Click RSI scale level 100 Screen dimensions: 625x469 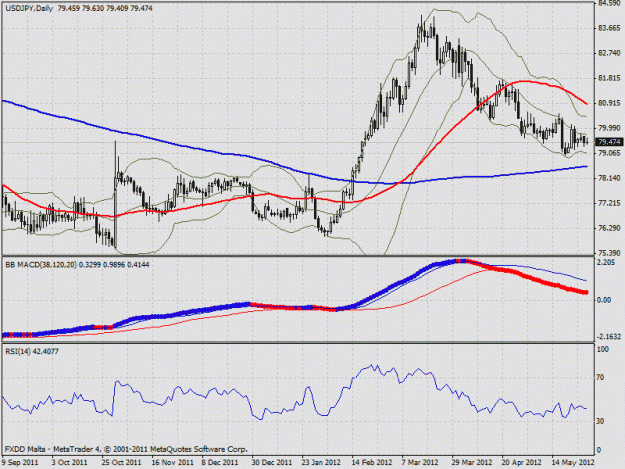pos(603,349)
